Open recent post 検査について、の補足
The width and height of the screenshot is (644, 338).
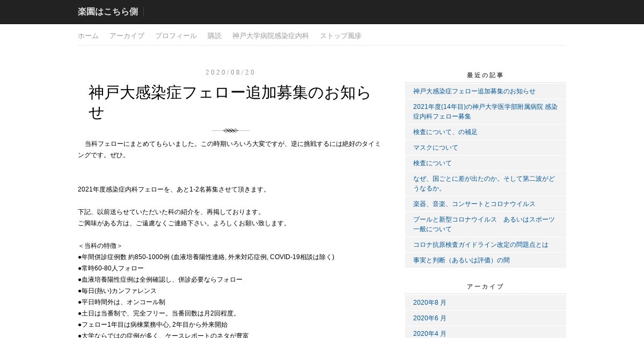click(445, 132)
